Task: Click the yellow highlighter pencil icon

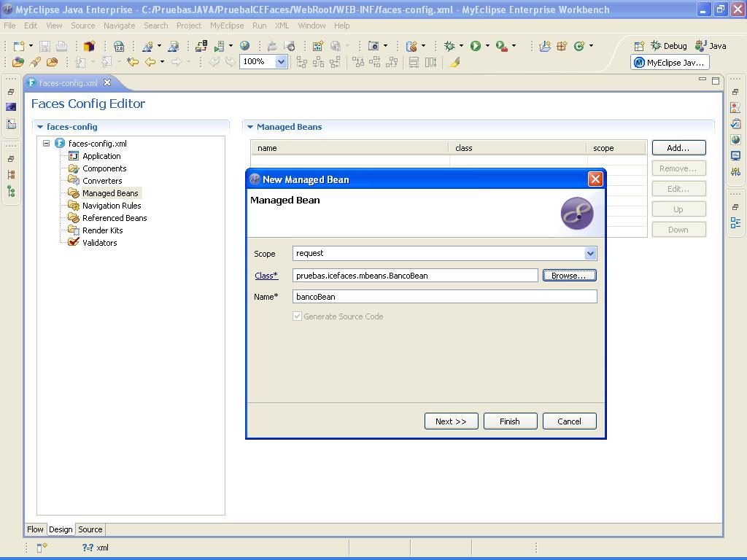Action: coord(454,61)
